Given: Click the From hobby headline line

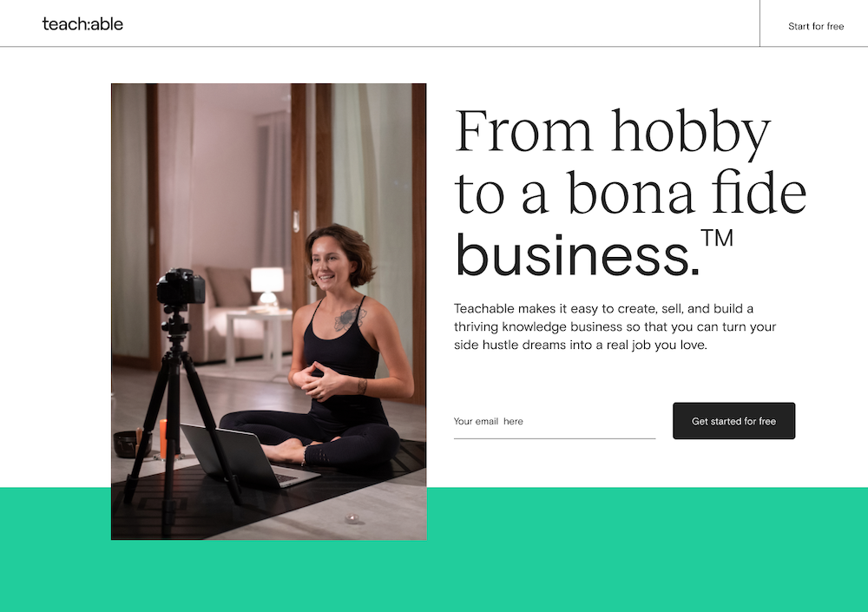Looking at the screenshot, I should pos(613,132).
